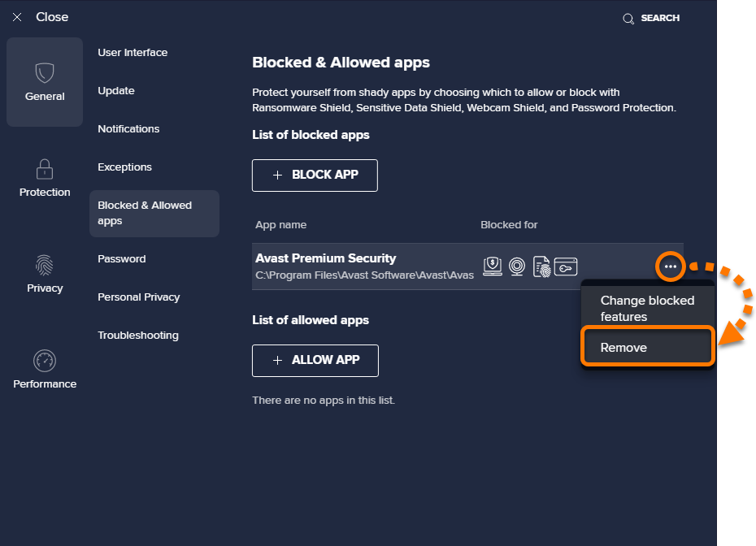
Task: Open the Sensitive Data Shield icon
Action: pos(541,266)
